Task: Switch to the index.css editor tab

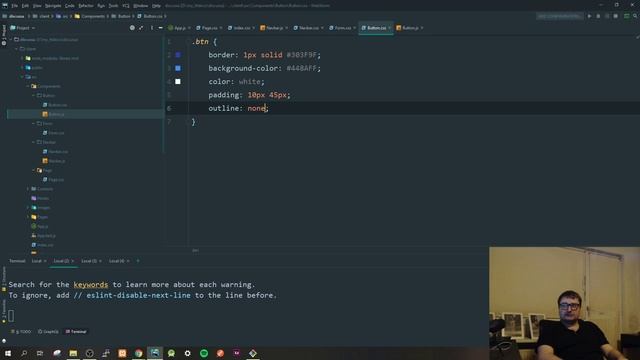Action: click(x=242, y=28)
